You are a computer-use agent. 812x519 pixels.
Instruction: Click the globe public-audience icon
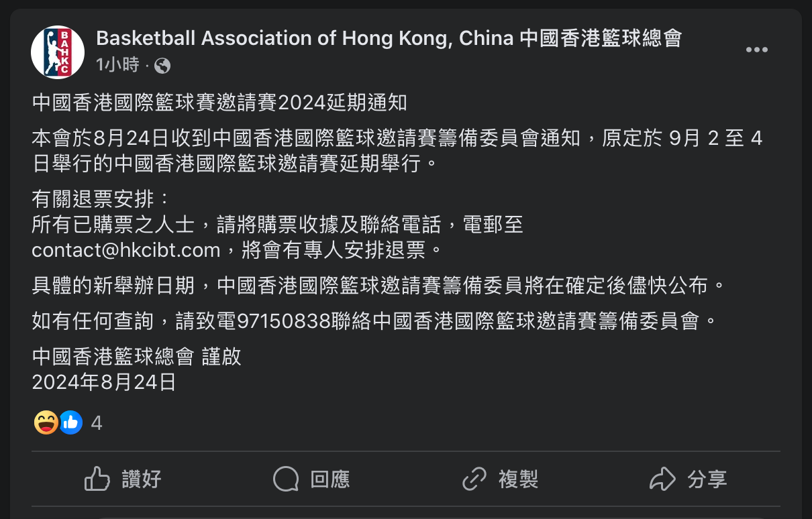click(162, 66)
